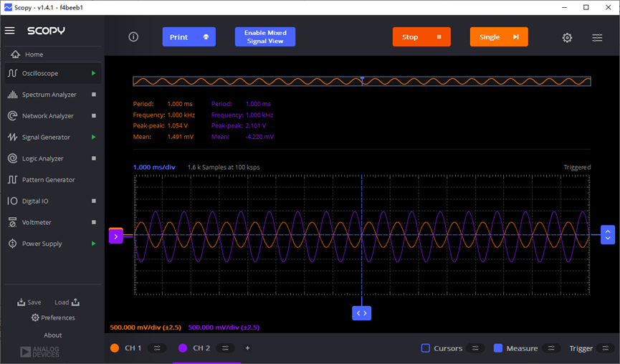Click the Network Analyzer icon
The width and height of the screenshot is (620, 364).
coord(13,116)
